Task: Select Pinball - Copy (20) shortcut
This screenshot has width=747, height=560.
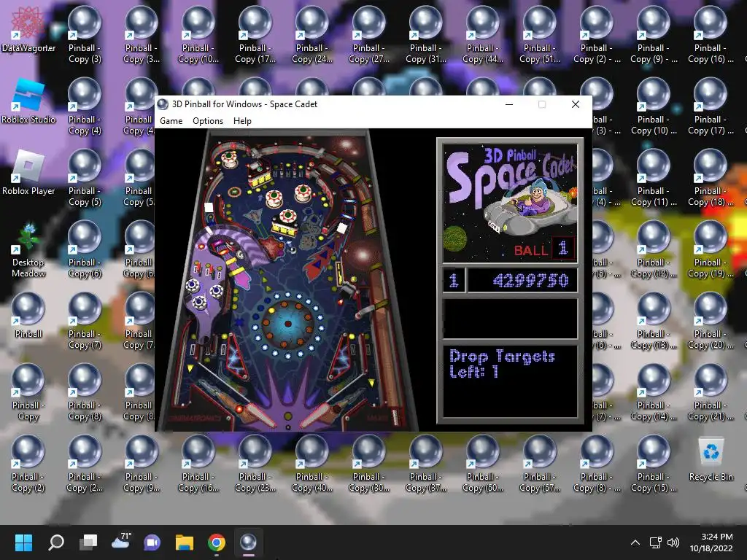Action: point(711,321)
